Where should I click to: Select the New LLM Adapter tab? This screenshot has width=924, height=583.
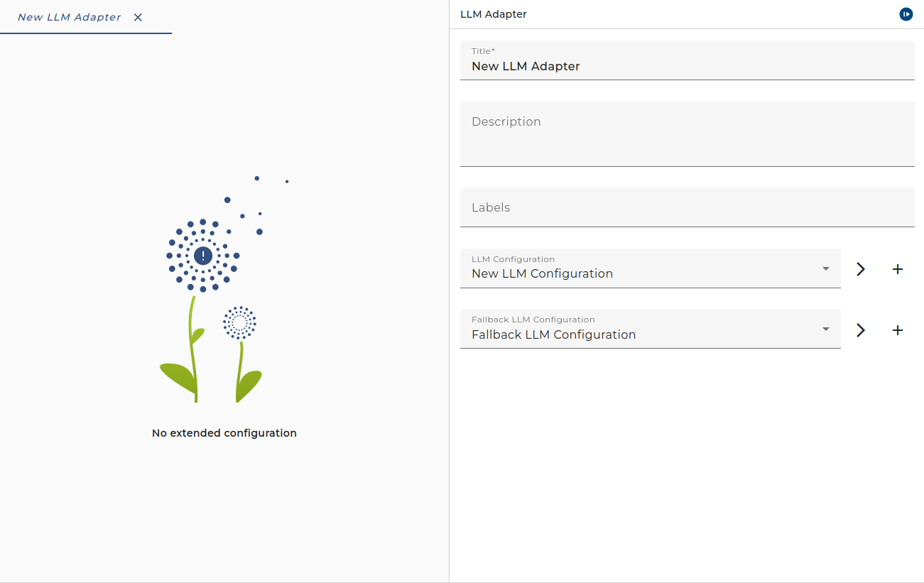tap(69, 17)
